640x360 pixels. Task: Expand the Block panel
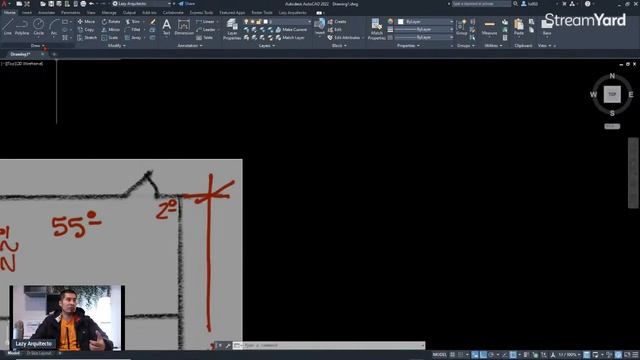click(x=339, y=46)
